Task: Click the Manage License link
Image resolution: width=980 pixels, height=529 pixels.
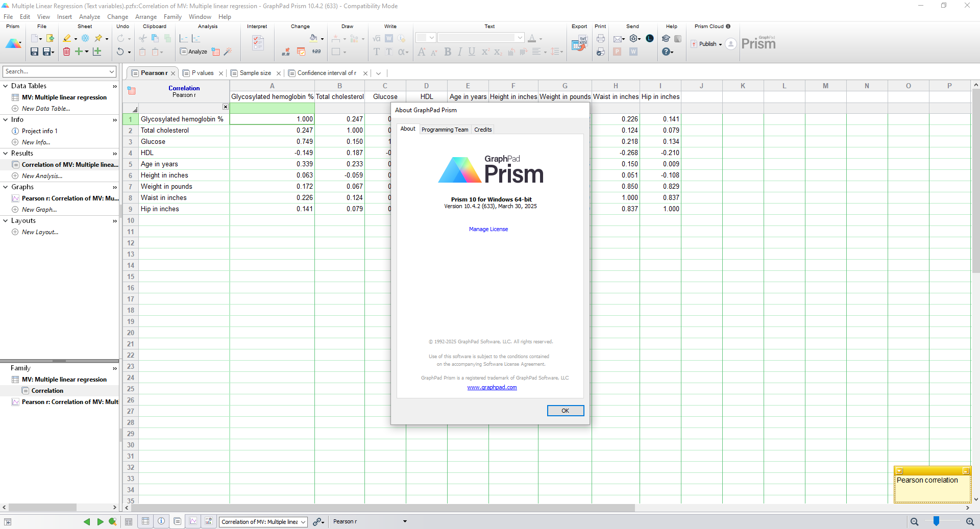Action: point(488,229)
